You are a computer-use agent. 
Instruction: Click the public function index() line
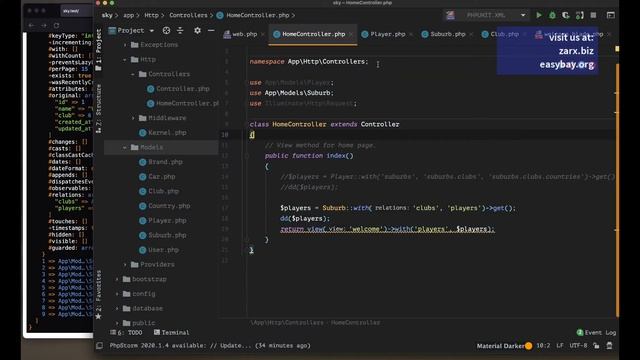click(x=309, y=156)
